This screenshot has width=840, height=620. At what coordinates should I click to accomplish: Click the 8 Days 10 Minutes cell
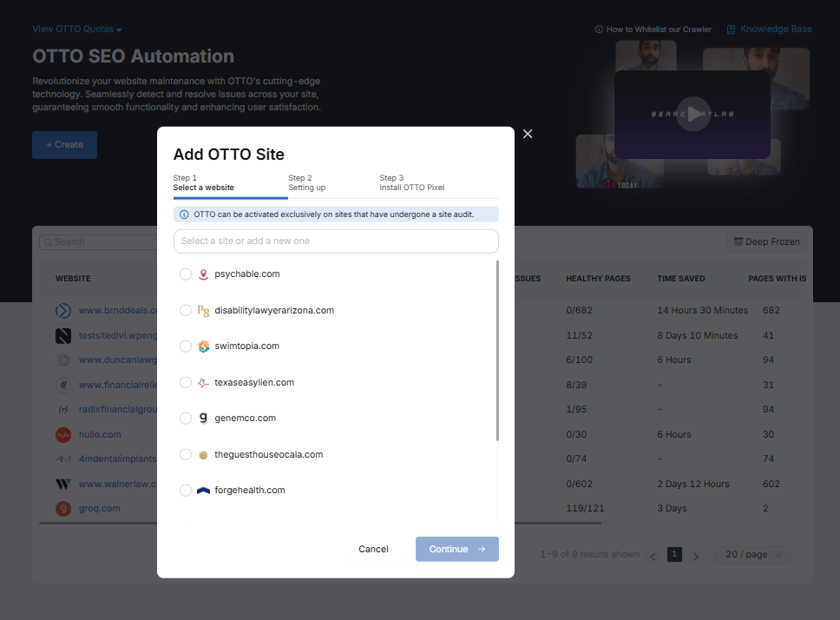coord(698,335)
